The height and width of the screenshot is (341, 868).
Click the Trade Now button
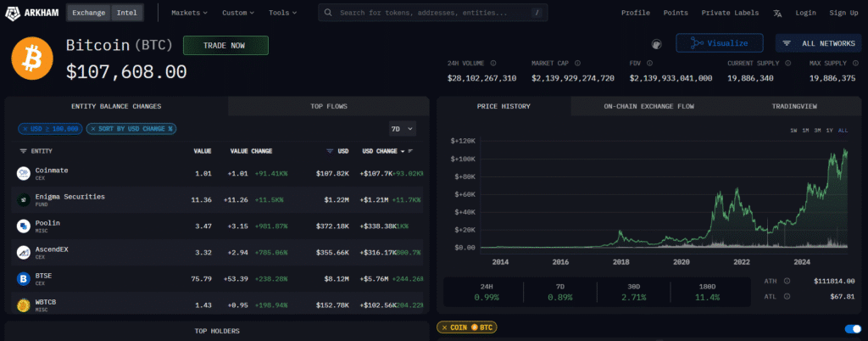[225, 46]
